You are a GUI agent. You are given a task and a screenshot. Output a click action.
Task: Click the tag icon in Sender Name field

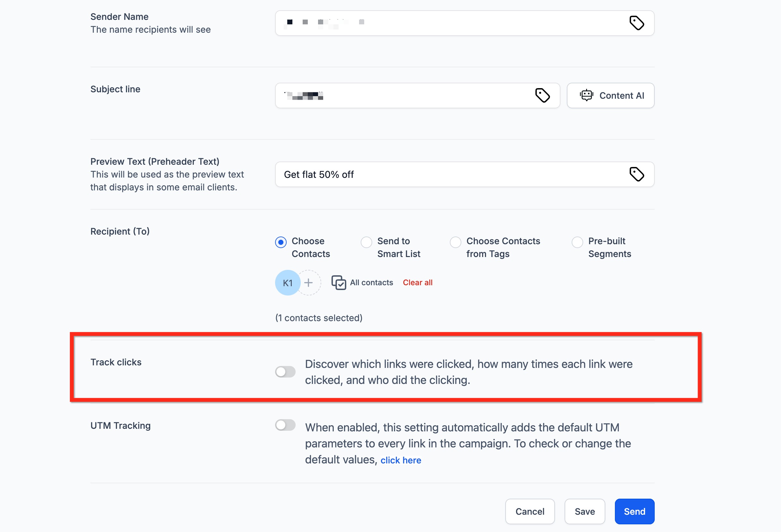tap(636, 23)
